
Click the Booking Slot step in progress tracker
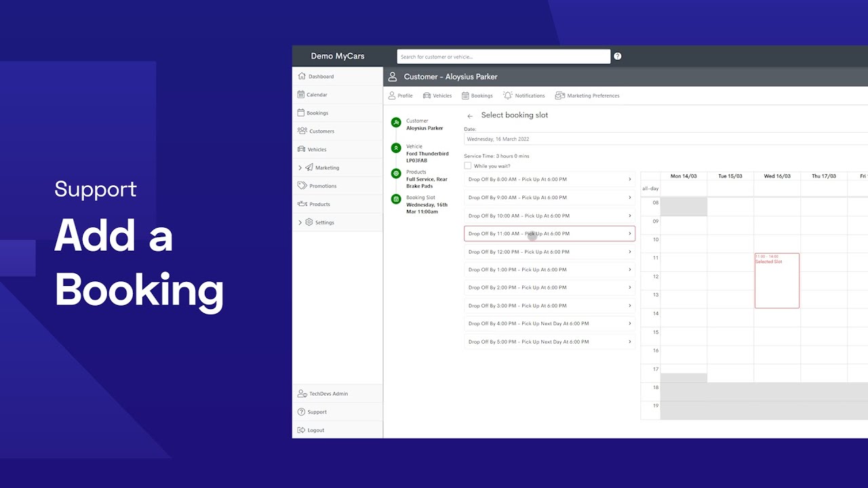(x=427, y=205)
